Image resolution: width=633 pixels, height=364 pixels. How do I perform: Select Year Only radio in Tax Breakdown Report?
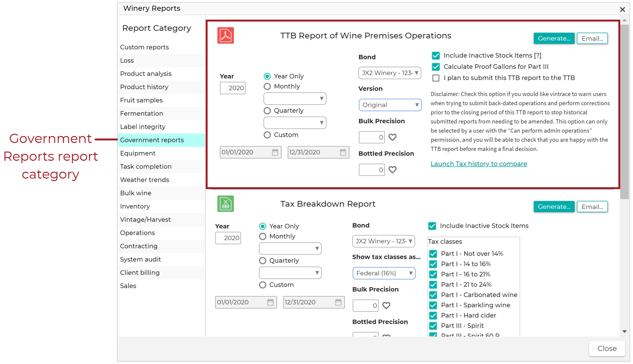pos(262,226)
